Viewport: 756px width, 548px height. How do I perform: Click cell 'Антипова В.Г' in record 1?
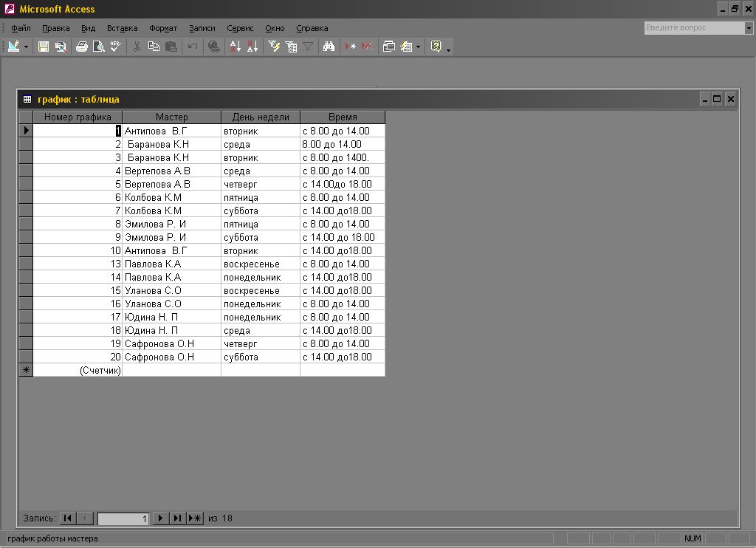point(171,131)
